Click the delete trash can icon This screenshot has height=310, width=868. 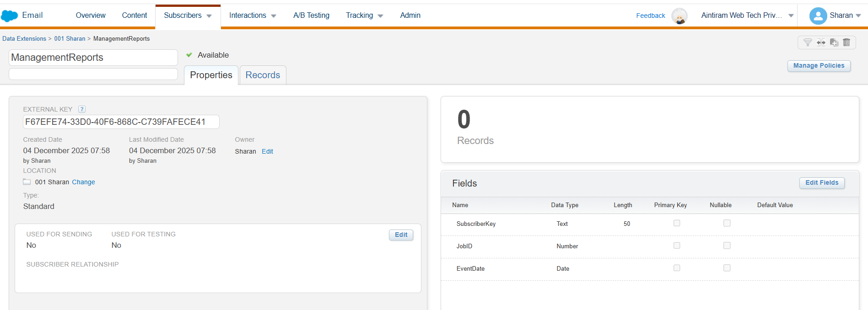[x=846, y=43]
